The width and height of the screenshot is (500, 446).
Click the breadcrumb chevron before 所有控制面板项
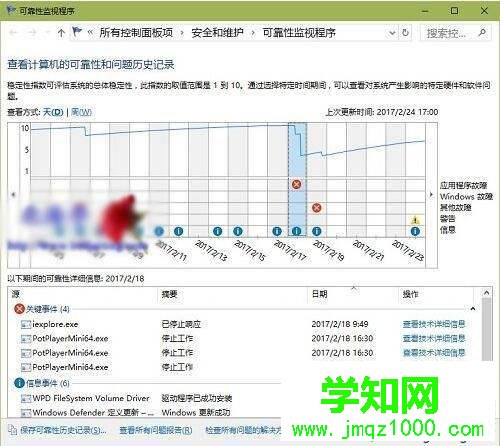pos(90,33)
